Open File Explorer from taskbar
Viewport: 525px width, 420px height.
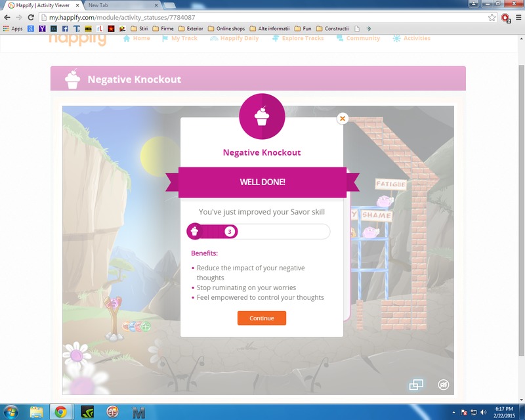pos(36,412)
